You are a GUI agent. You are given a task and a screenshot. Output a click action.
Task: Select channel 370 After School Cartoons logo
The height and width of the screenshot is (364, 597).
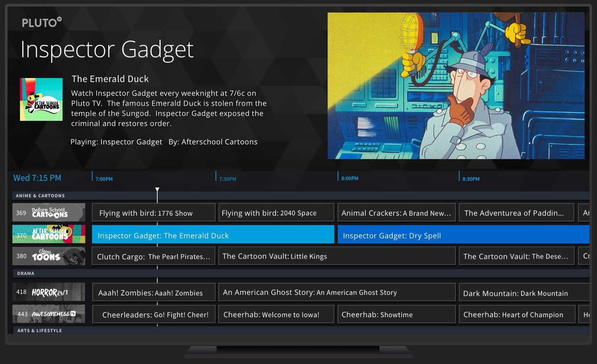pyautogui.click(x=49, y=234)
